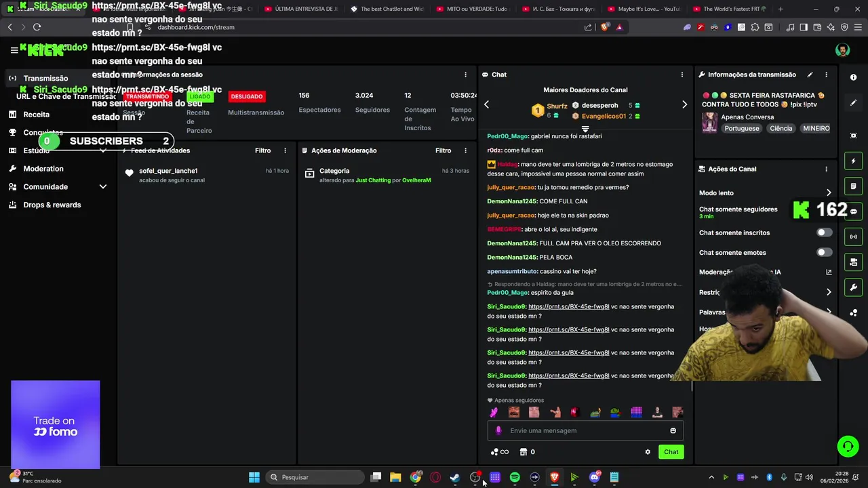The height and width of the screenshot is (488, 868).
Task: Send message with green Chat button
Action: coord(671,452)
